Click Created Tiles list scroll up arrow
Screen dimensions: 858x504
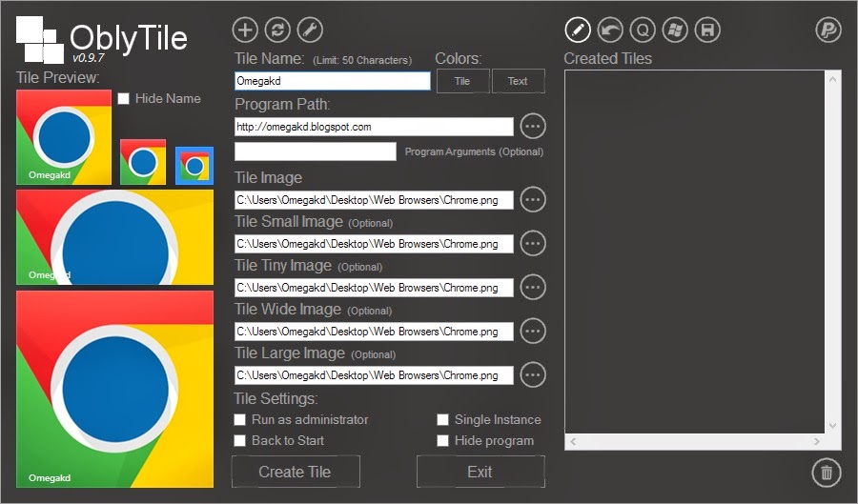[833, 79]
